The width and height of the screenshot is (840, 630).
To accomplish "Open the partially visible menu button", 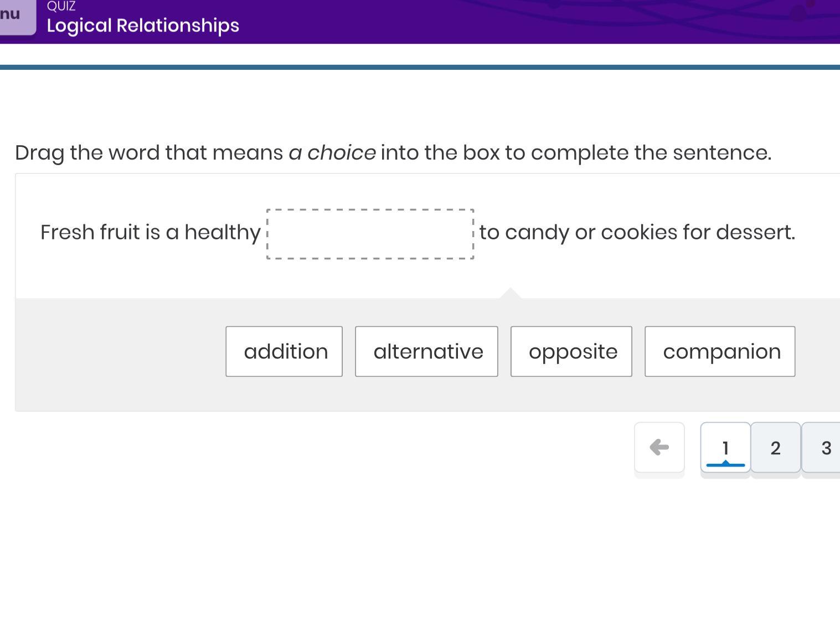I will click(14, 17).
